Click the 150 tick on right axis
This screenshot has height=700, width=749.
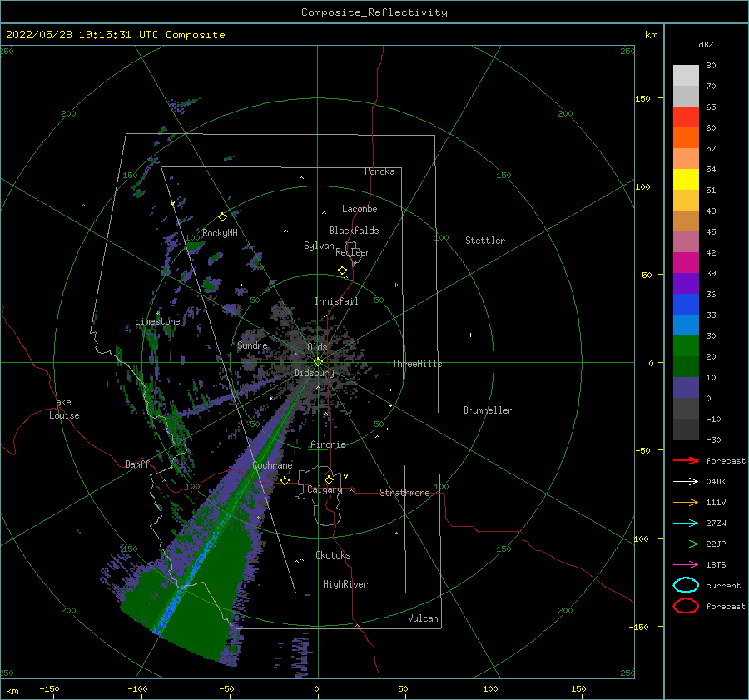642,98
